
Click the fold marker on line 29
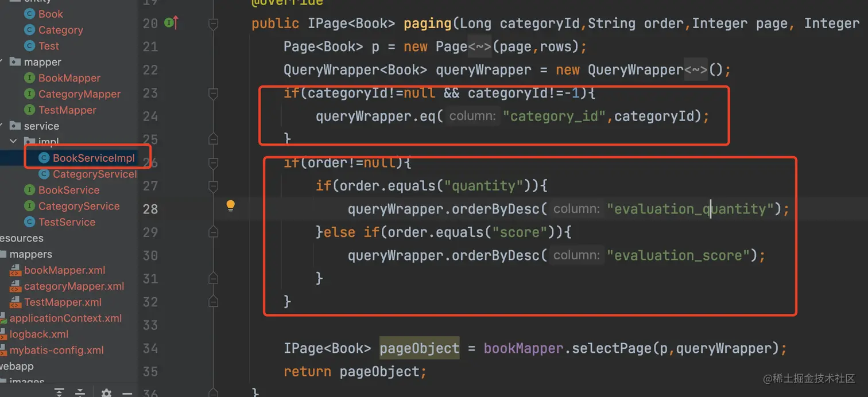tap(214, 232)
